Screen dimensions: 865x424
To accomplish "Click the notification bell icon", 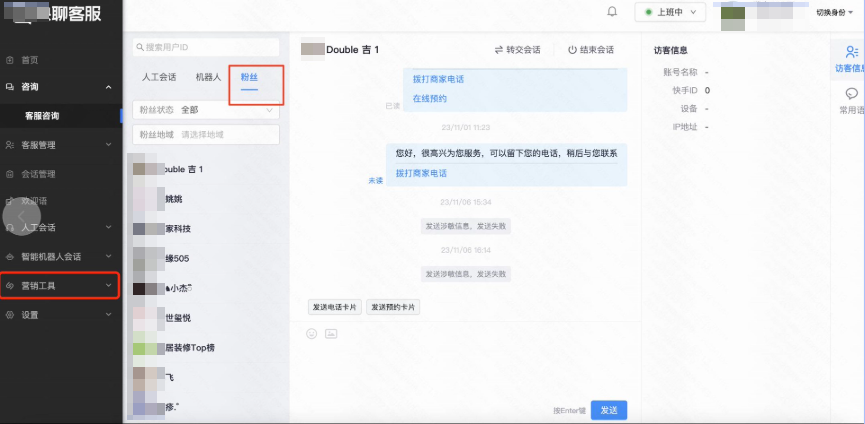I will coord(612,12).
